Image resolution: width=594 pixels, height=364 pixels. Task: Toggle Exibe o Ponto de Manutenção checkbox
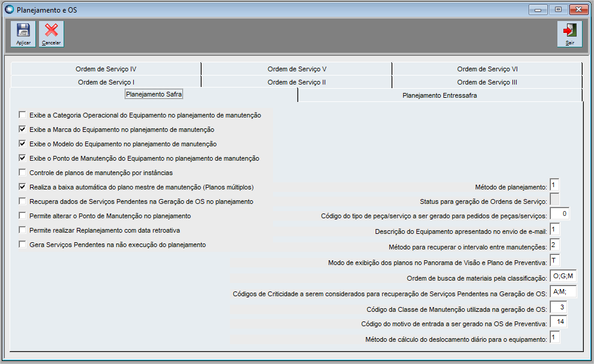pos(22,158)
